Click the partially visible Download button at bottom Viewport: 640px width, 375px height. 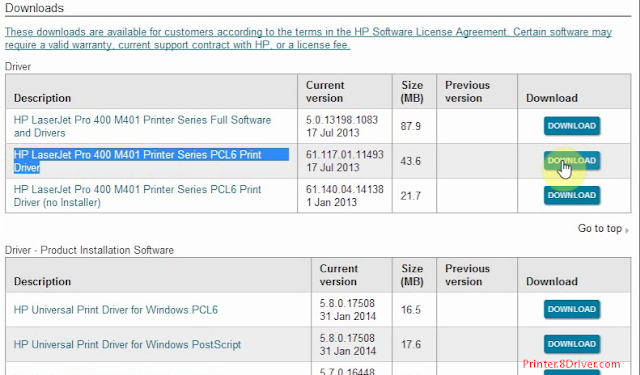point(572,372)
